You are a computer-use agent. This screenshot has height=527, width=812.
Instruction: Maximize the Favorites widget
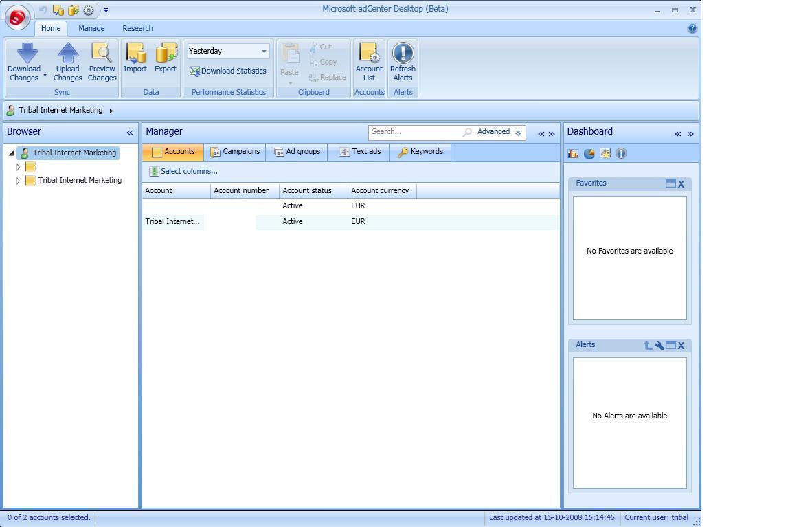pos(670,183)
